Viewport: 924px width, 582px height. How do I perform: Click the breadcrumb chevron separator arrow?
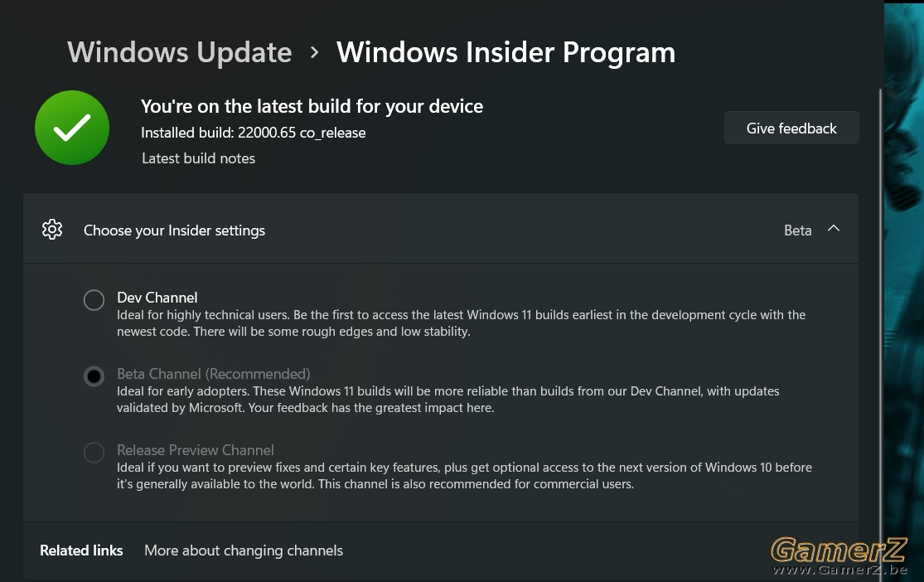[x=315, y=52]
